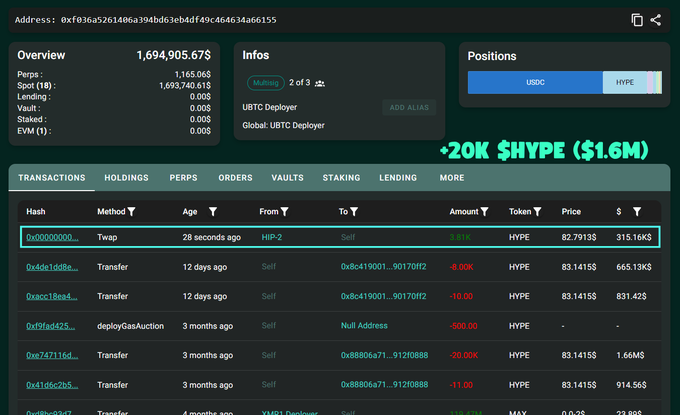Open recipient 0x88806a71...912f0888 on -20.00K row
This screenshot has height=415, width=680.
[x=384, y=355]
